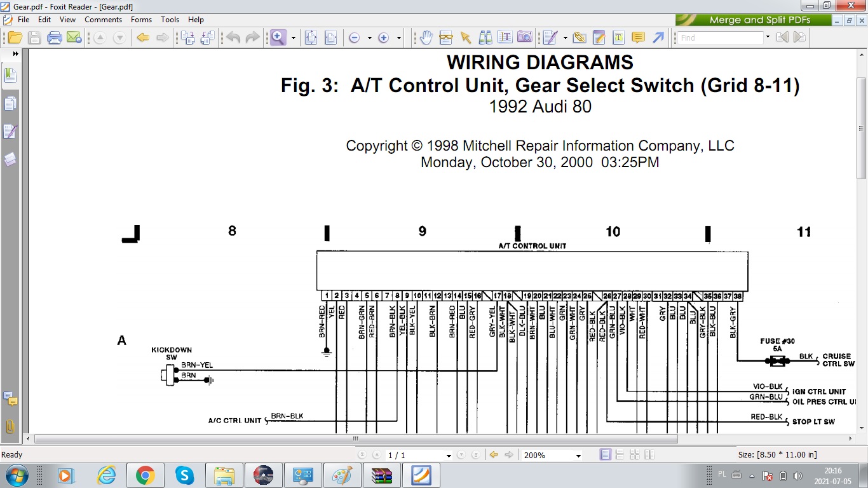Open the Bookmarks side panel

[10, 75]
